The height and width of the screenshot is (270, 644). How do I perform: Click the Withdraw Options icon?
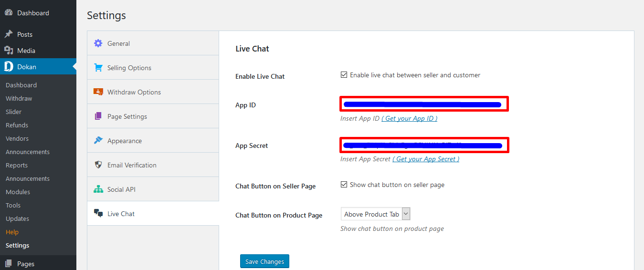[x=98, y=92]
